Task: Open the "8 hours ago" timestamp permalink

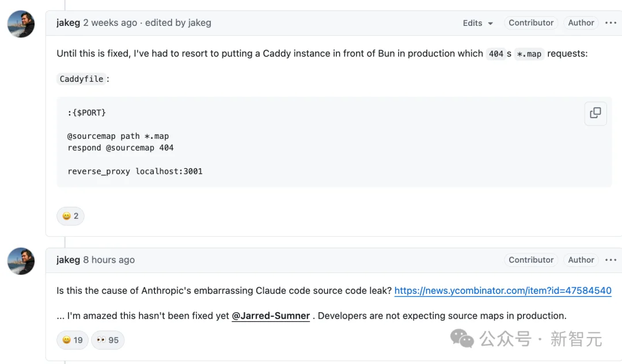Action: [x=109, y=260]
